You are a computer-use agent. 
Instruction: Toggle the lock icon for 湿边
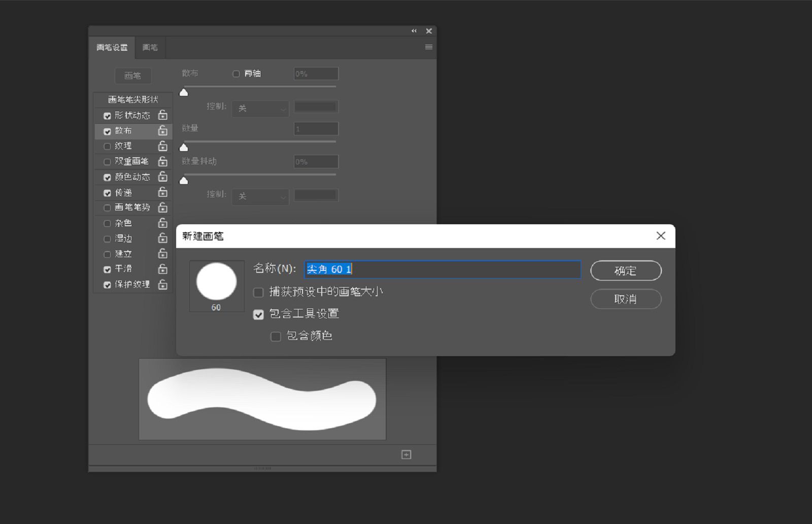(x=162, y=238)
